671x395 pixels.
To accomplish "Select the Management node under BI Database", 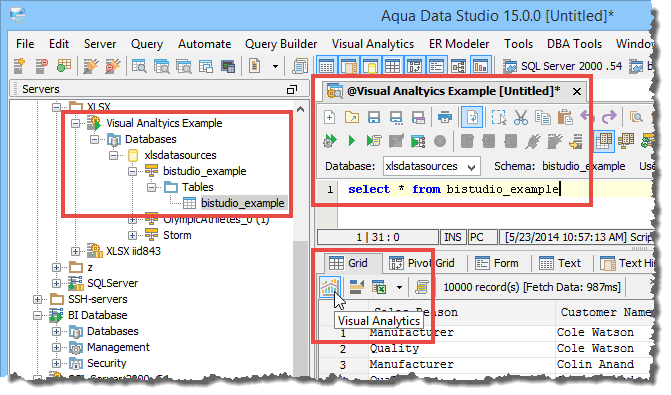I will coord(118,347).
